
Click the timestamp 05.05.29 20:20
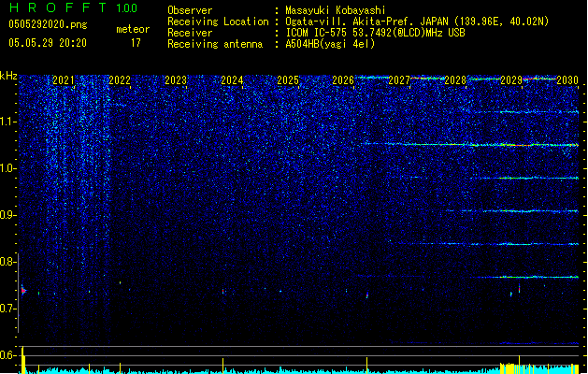click(x=48, y=43)
